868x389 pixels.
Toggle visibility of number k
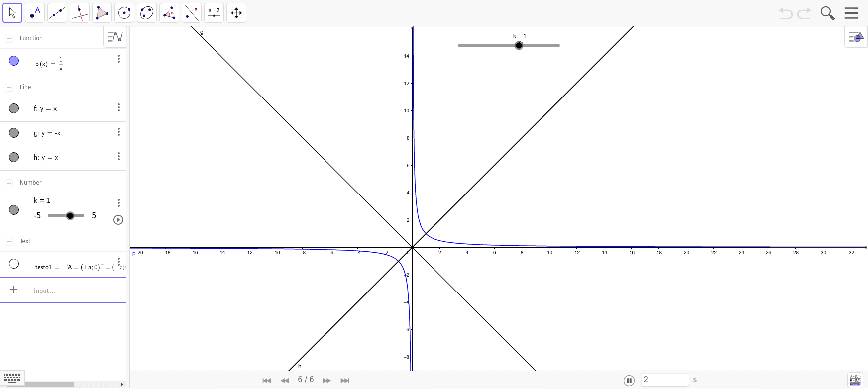14,210
